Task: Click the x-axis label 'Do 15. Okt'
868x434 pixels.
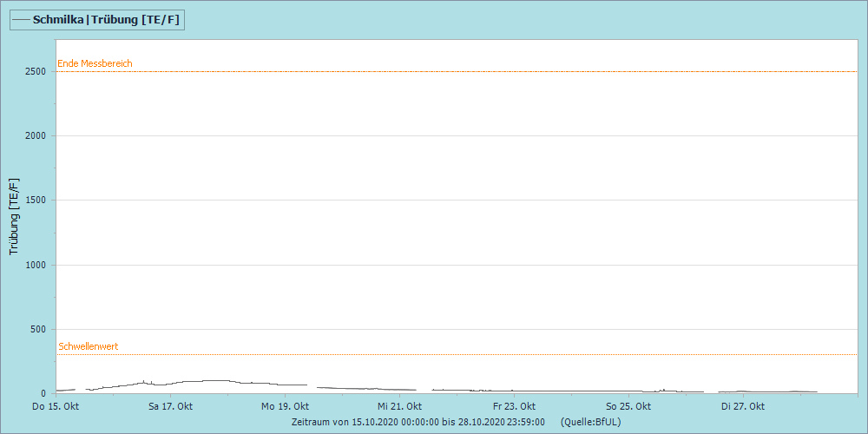Action: click(x=56, y=406)
